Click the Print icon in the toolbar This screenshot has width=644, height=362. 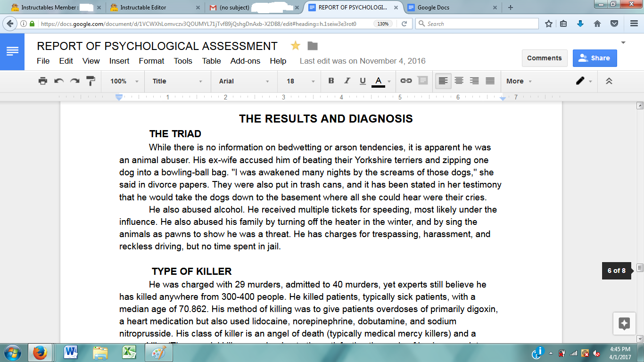point(43,81)
